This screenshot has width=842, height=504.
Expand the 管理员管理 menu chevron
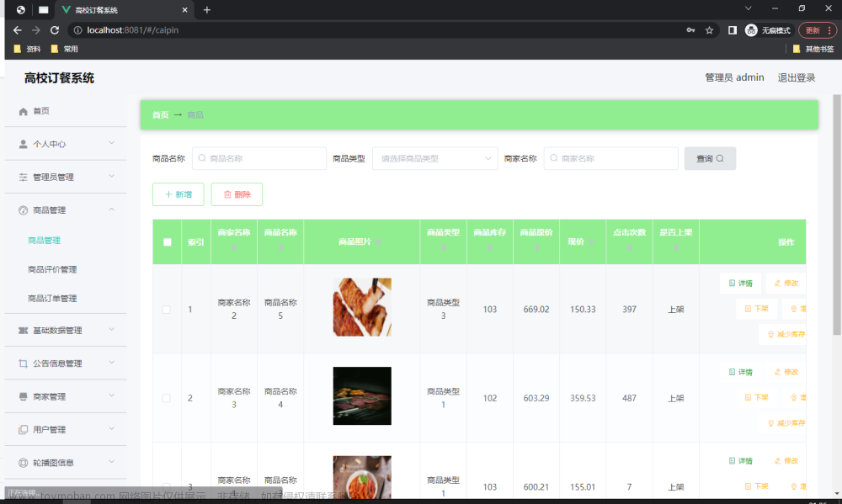coord(112,176)
